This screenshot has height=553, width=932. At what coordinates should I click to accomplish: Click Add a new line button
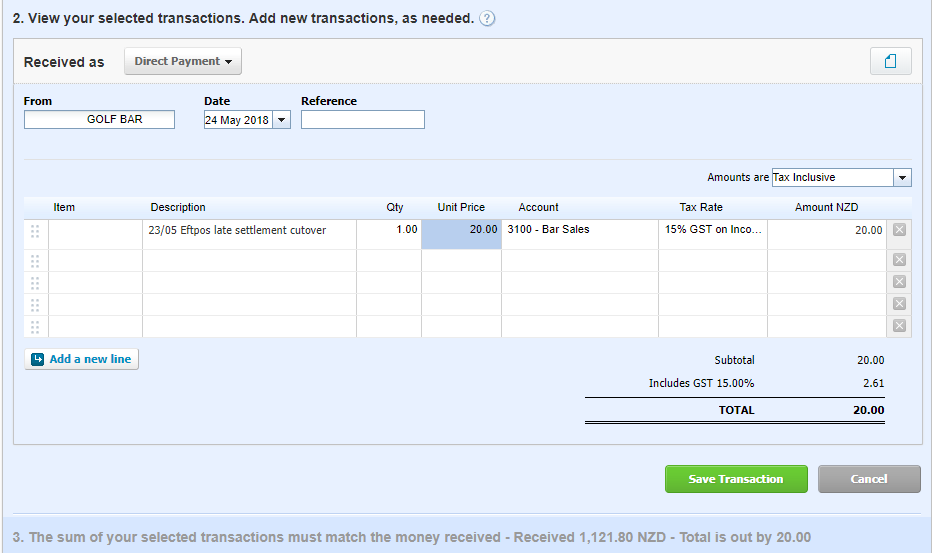82,359
